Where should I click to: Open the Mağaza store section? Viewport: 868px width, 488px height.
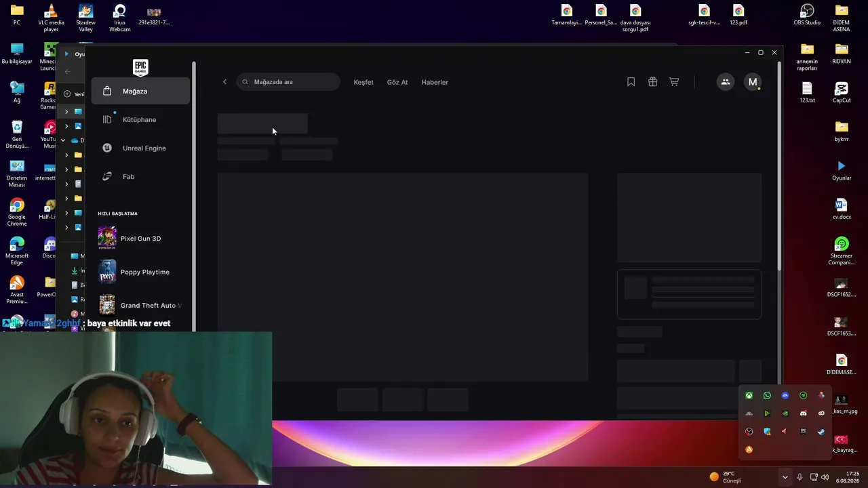pos(140,91)
